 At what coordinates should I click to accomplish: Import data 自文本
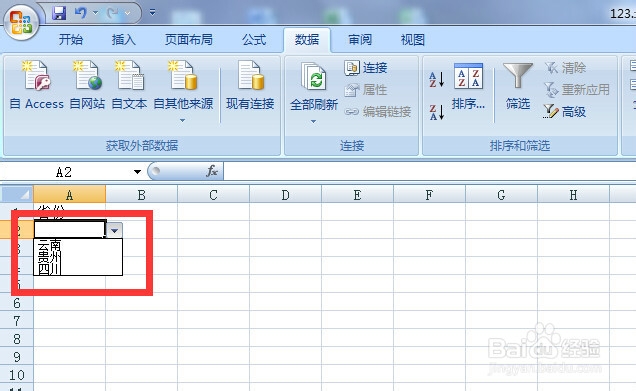pos(129,85)
